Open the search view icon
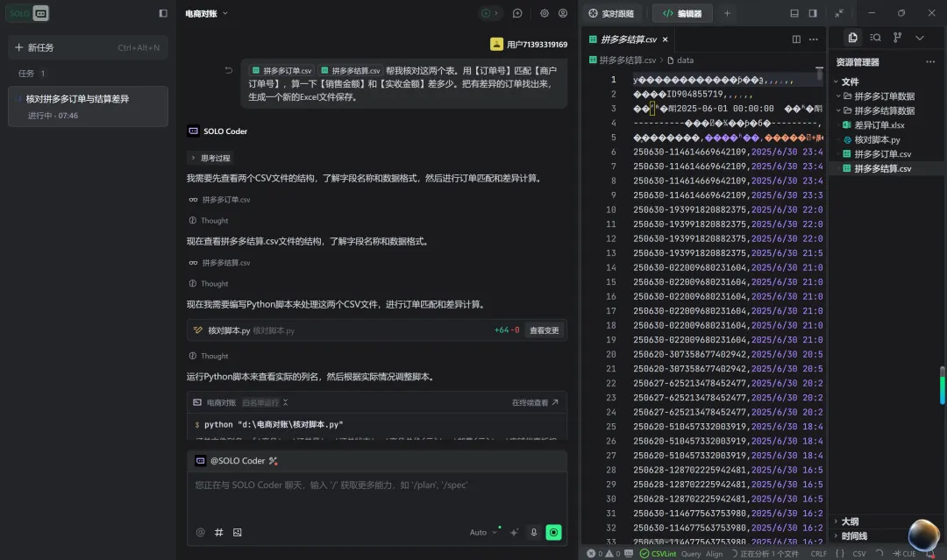Viewport: 947px width, 560px height. (x=875, y=38)
